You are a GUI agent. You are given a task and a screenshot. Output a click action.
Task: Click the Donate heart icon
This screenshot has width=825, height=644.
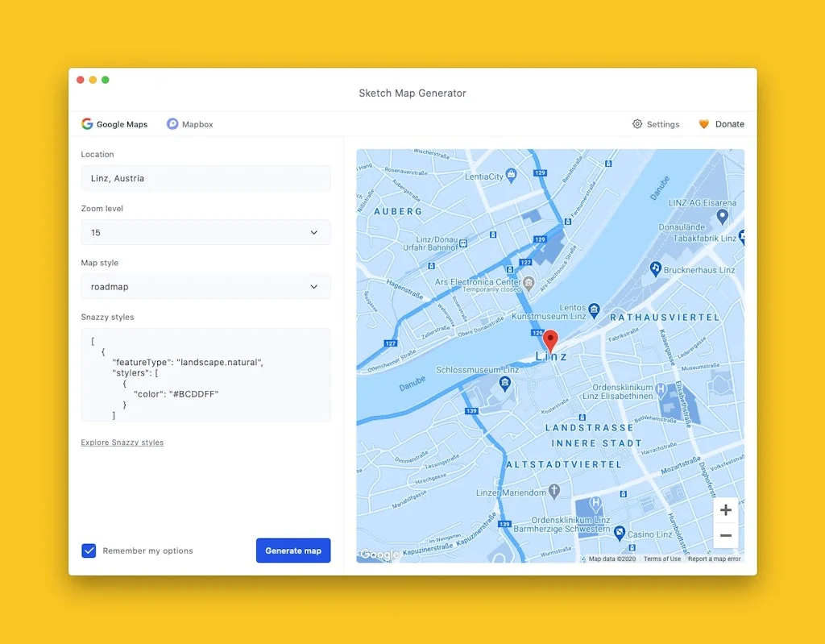[703, 124]
